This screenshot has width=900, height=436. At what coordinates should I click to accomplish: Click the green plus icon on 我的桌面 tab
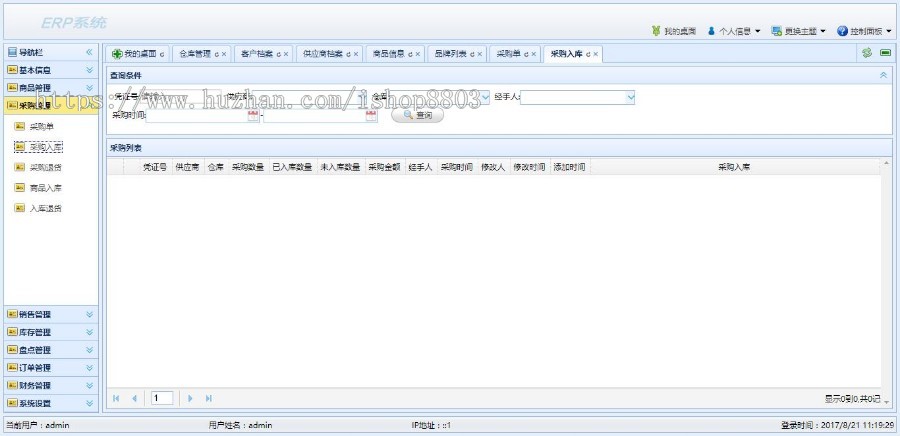[x=117, y=54]
